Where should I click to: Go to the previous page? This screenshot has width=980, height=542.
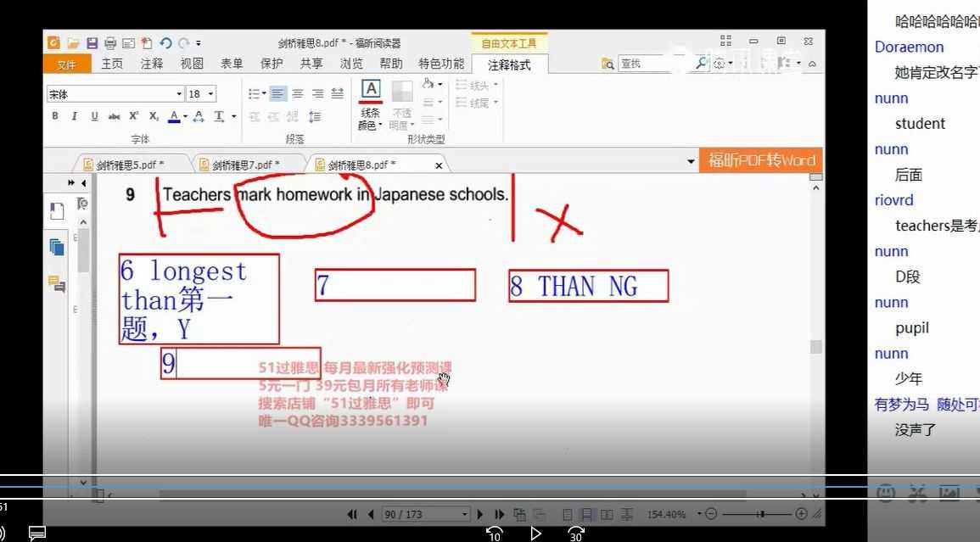pos(371,514)
